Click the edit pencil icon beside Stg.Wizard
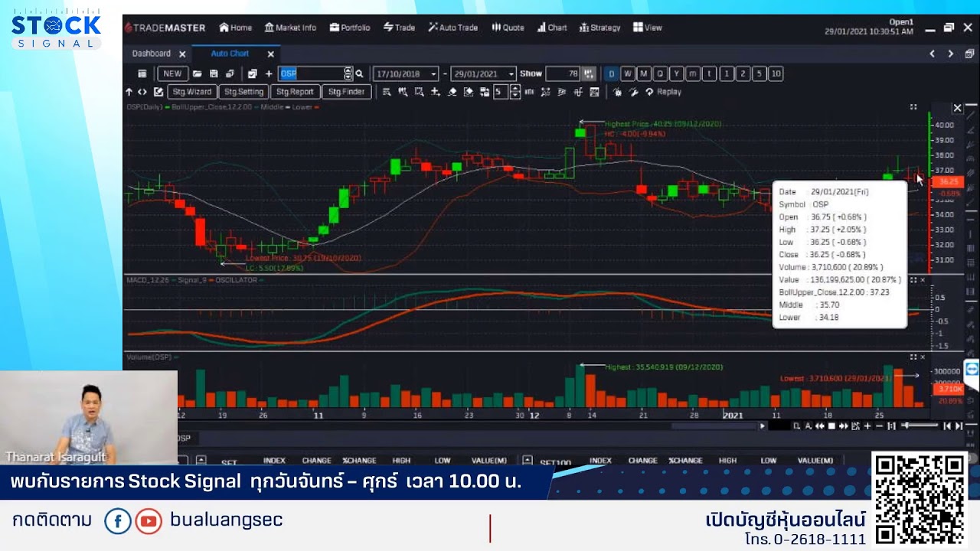The height and width of the screenshot is (551, 980). [x=158, y=92]
